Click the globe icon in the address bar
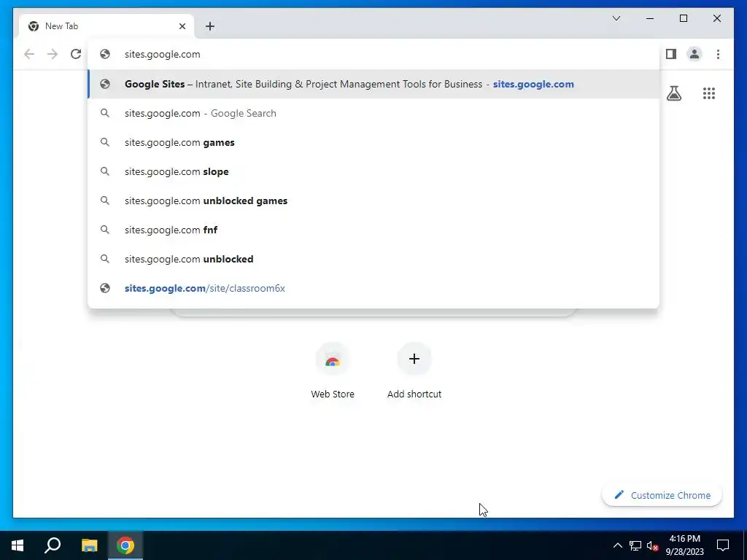The height and width of the screenshot is (560, 747). (x=105, y=54)
